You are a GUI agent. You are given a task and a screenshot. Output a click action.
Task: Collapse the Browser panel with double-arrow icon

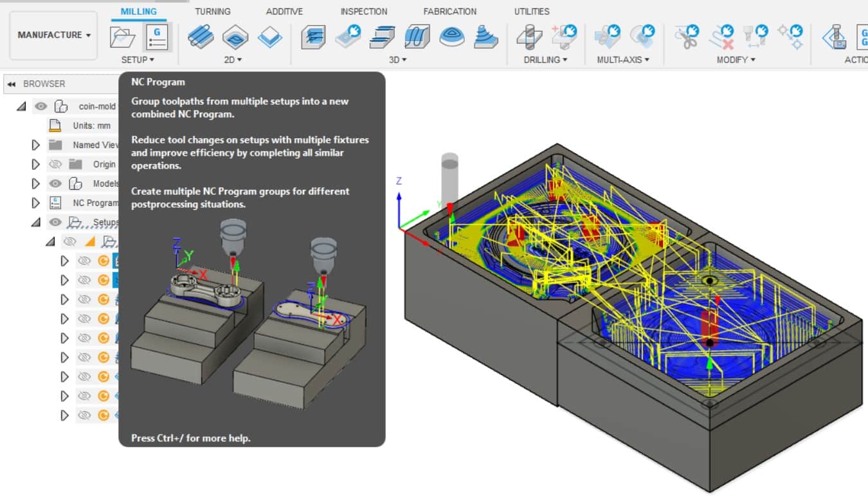[12, 84]
